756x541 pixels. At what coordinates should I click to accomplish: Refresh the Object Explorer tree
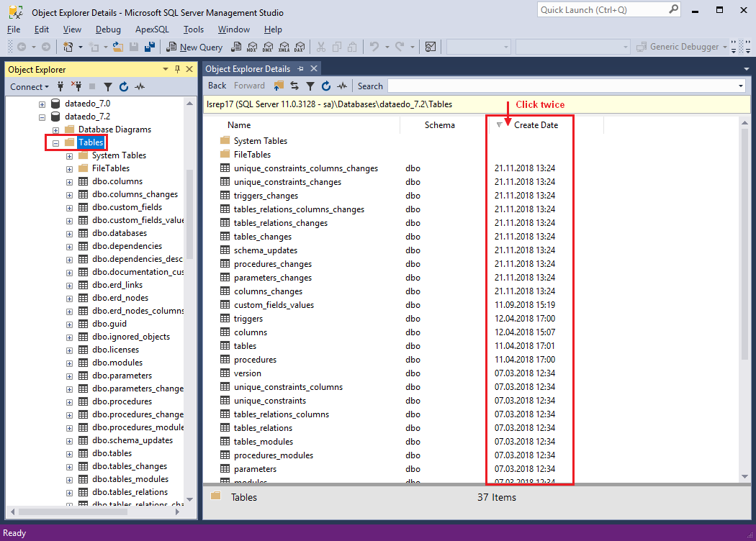point(123,87)
